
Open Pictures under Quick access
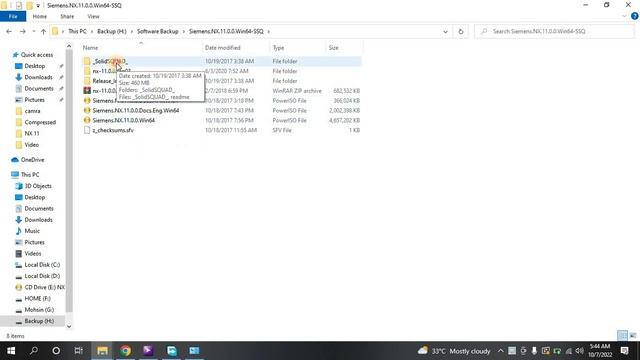[x=34, y=100]
